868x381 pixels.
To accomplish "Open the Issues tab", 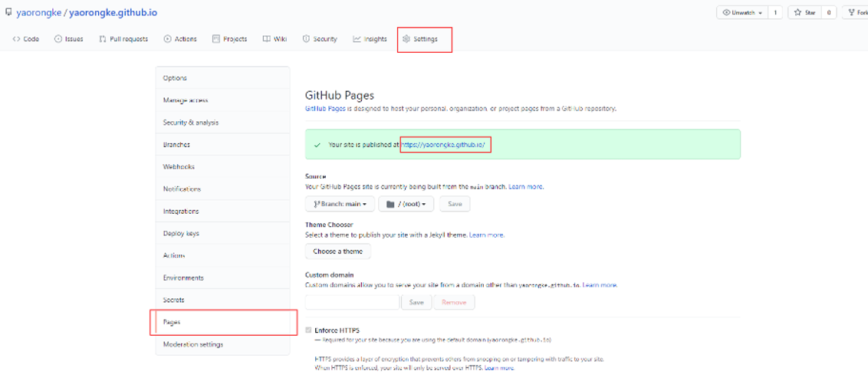I will [69, 39].
